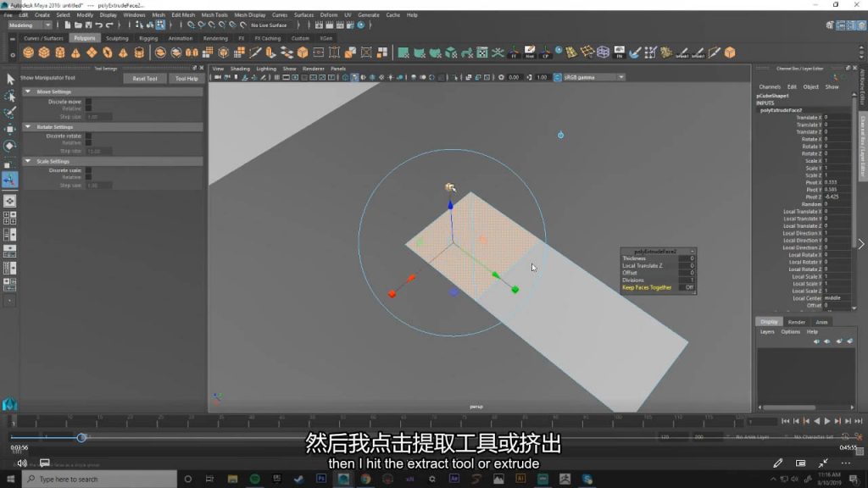This screenshot has width=868, height=488.
Task: Create a polygon cone from the shelf
Action: tap(75, 53)
